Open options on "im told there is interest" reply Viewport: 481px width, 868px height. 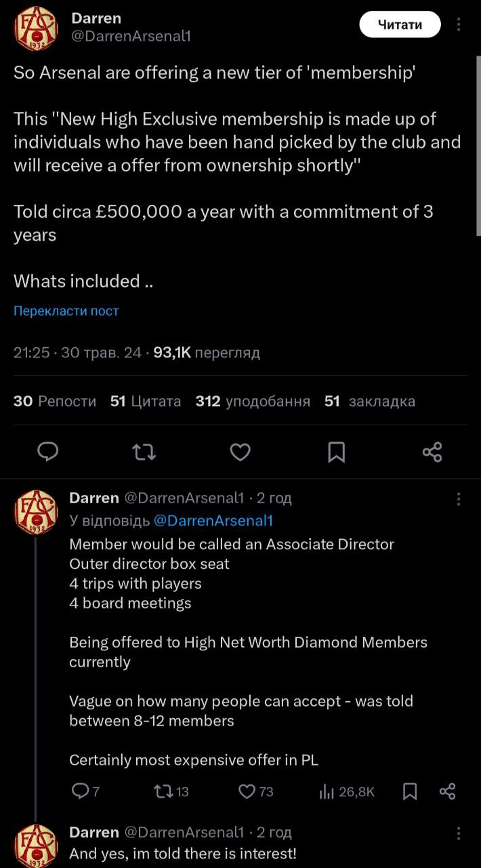459,833
